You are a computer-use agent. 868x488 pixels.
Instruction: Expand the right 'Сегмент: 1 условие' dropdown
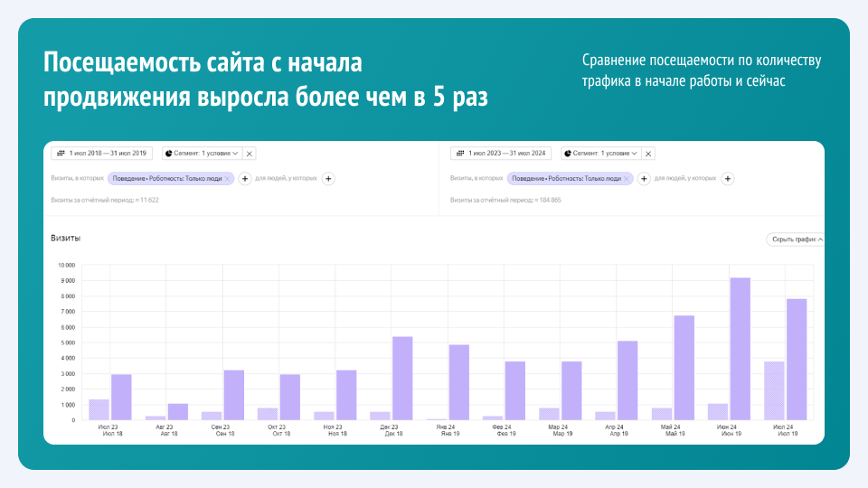coord(601,154)
